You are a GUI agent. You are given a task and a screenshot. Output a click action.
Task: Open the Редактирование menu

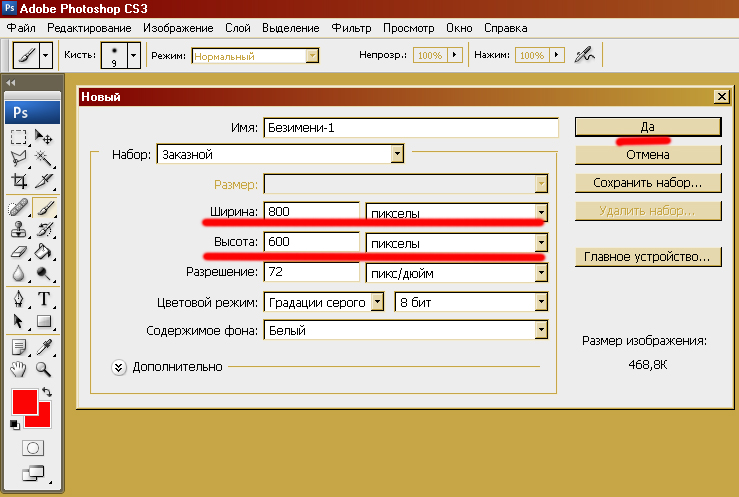click(x=89, y=28)
